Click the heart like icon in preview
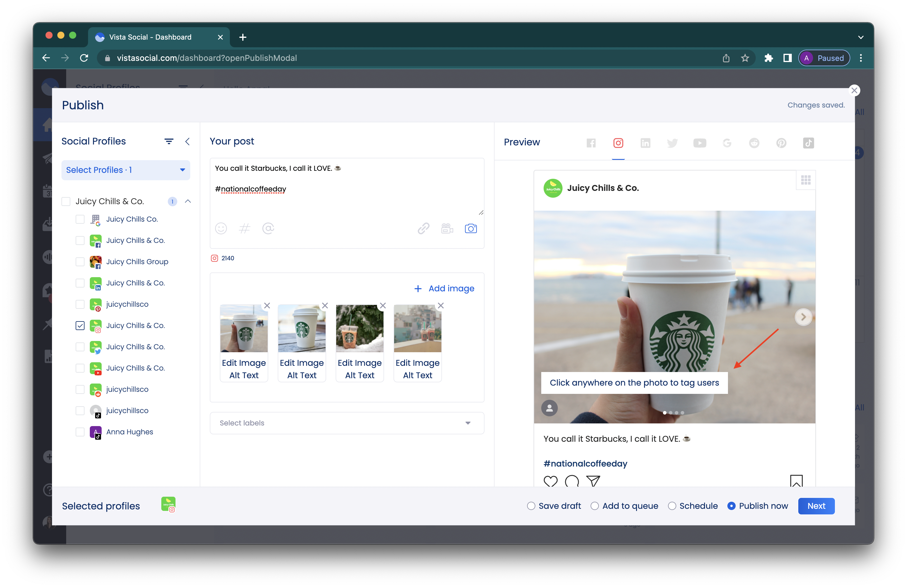 pyautogui.click(x=550, y=481)
